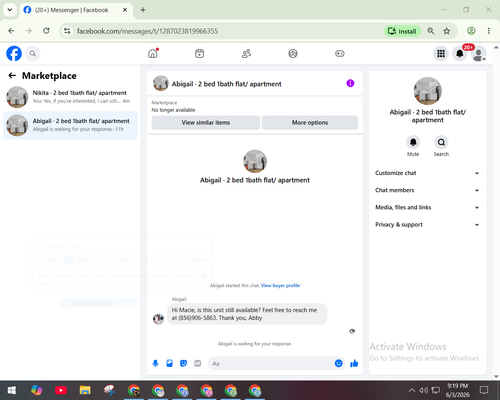This screenshot has height=400, width=500.
Task: Open the GIF picker icon
Action: click(198, 363)
